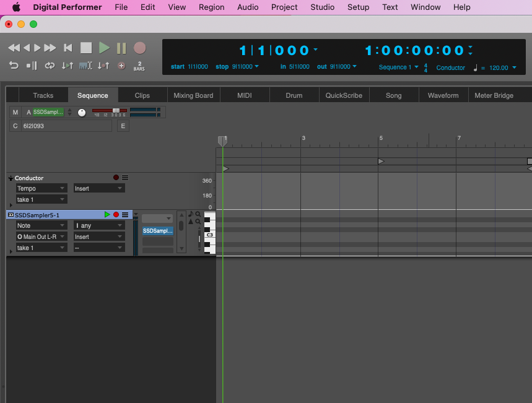Open the Note edit layer dropdown
532x403 pixels.
tap(41, 225)
